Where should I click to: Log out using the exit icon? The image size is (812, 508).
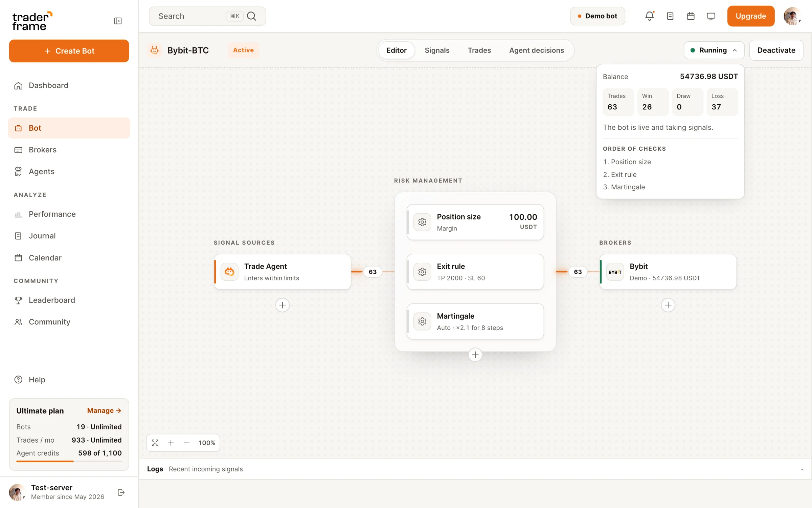[121, 492]
